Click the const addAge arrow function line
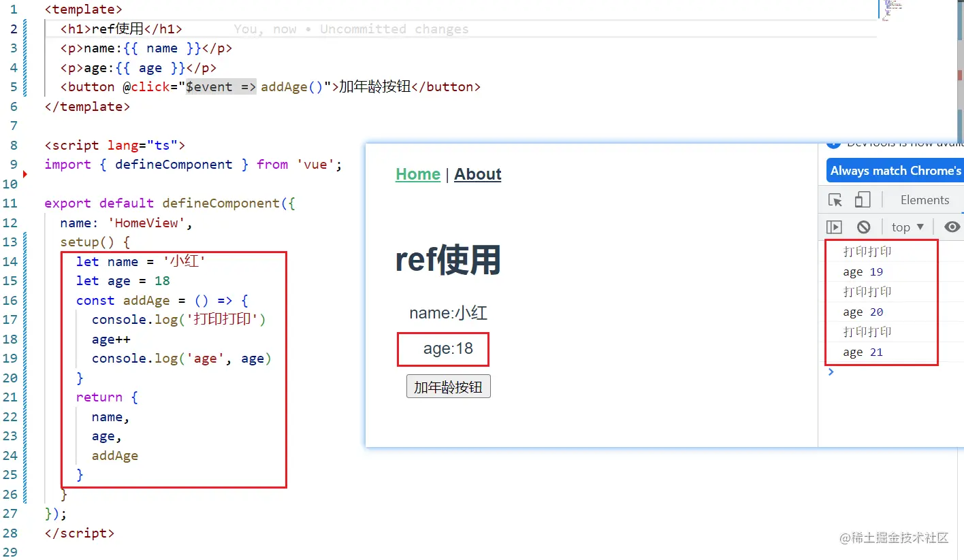Screen dimensions: 964x560 coord(163,301)
